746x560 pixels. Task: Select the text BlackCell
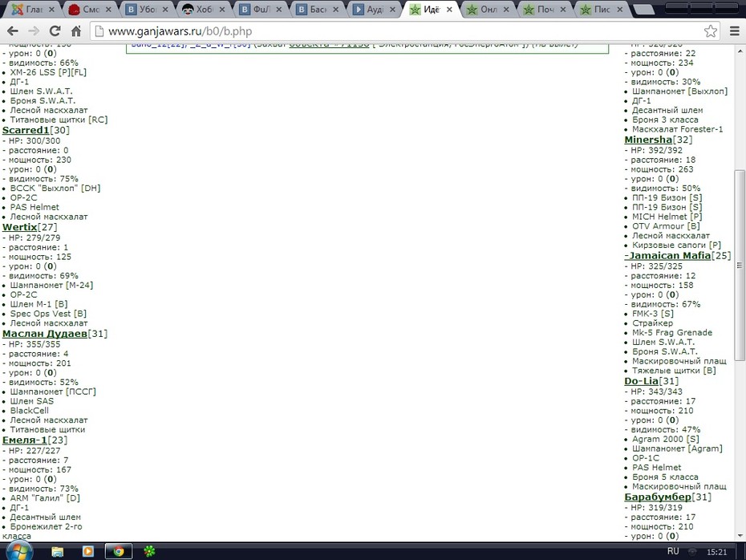(29, 411)
